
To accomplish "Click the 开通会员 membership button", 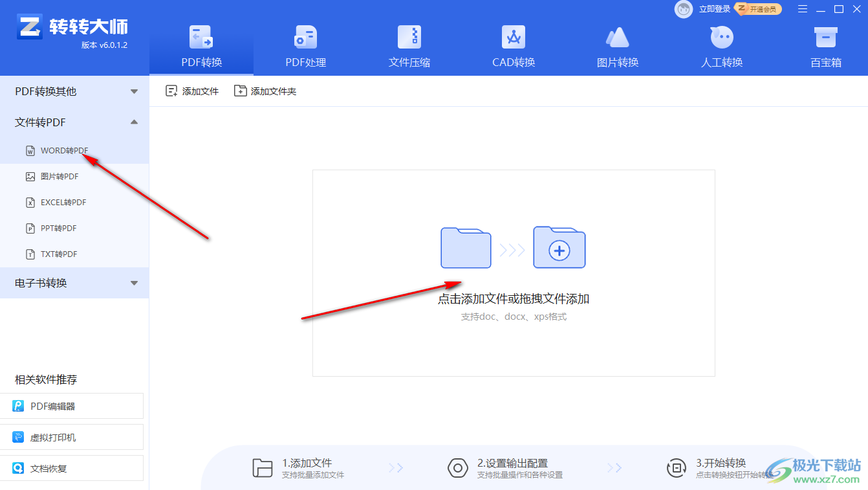I will pos(759,9).
